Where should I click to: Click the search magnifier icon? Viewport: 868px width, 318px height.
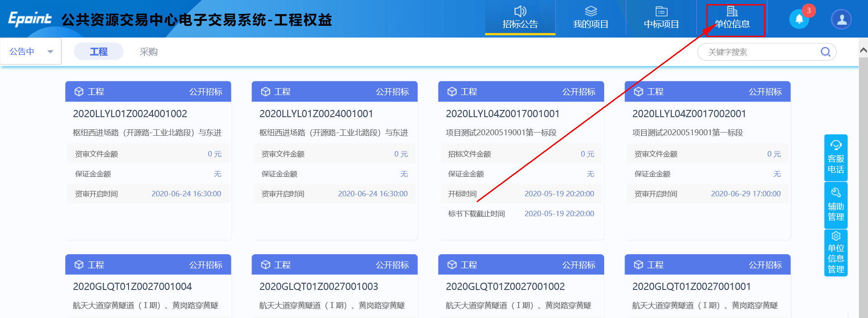pos(825,52)
